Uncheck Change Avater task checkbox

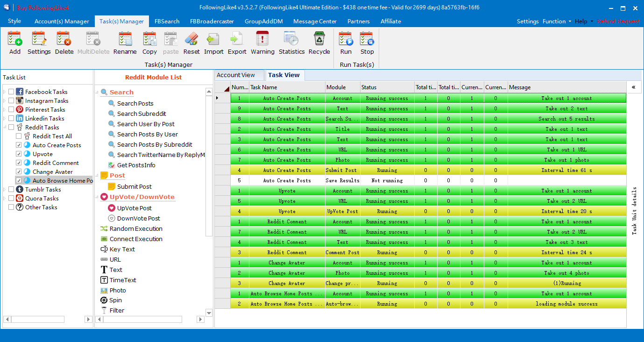tap(19, 171)
